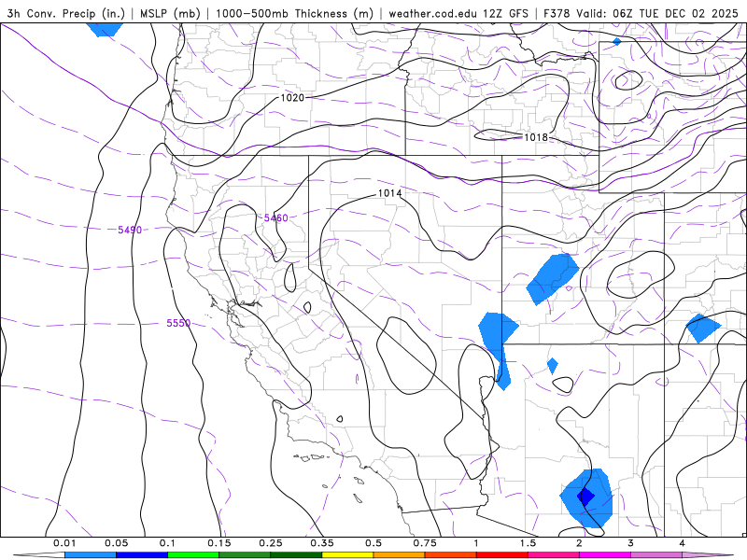This screenshot has width=747, height=560.
Task: Click the legend value 3
Action: click(x=631, y=543)
